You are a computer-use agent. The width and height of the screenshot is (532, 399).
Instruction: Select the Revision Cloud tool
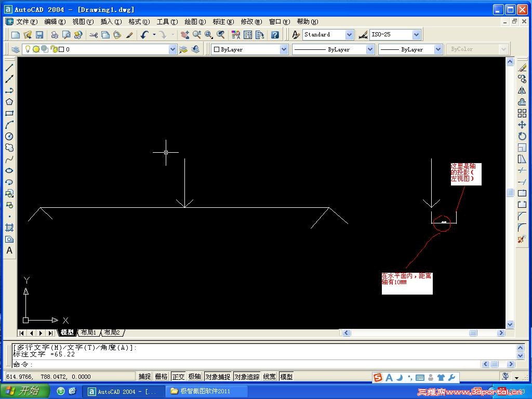[x=9, y=148]
